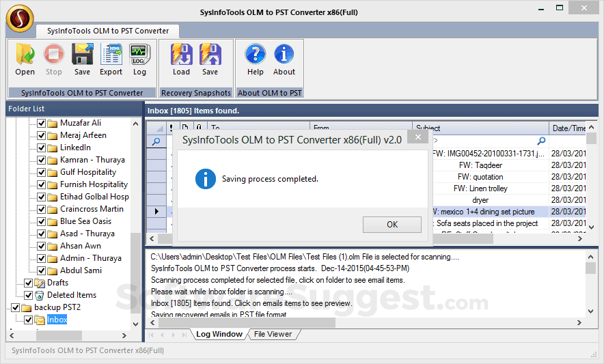Sort emails by the Date/Time column header
This screenshot has height=364, width=604.
(x=568, y=128)
